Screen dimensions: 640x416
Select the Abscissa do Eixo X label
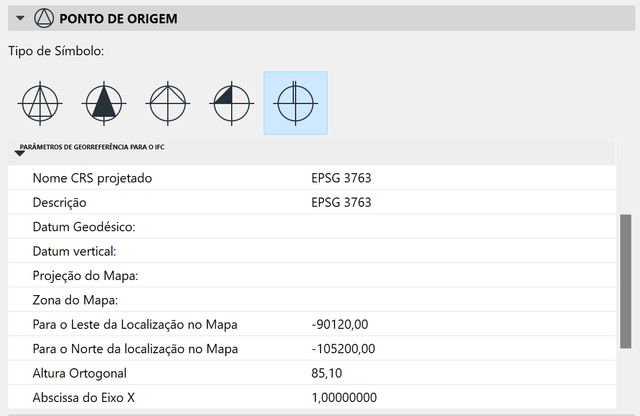84,398
